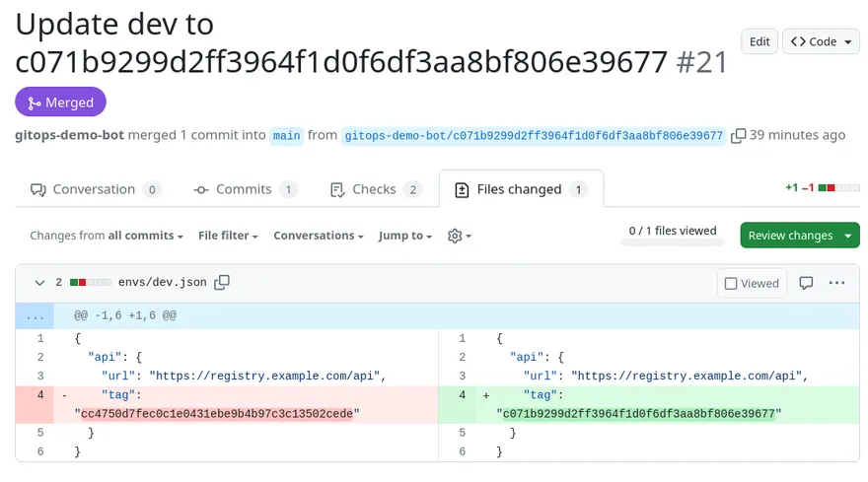Copy the head branch name icon

click(x=738, y=136)
